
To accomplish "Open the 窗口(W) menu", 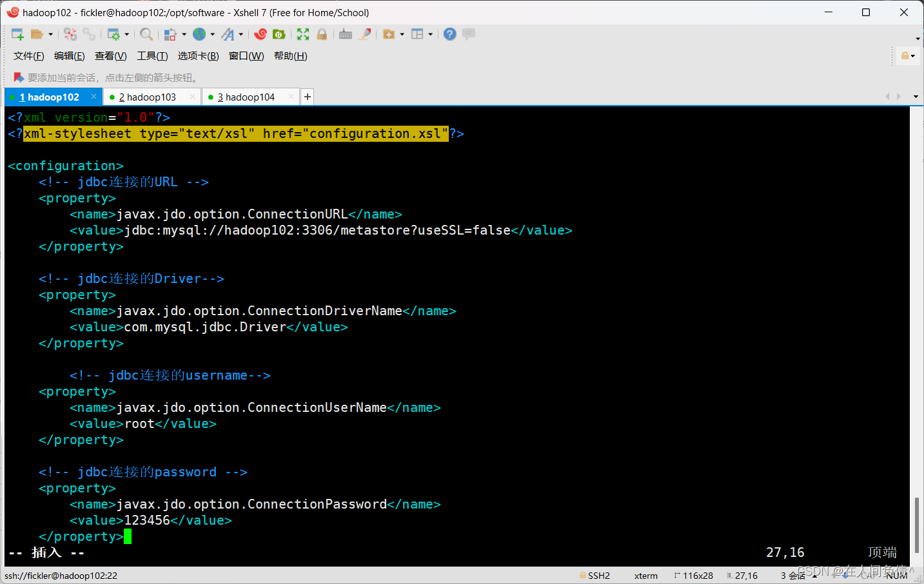I will [246, 56].
